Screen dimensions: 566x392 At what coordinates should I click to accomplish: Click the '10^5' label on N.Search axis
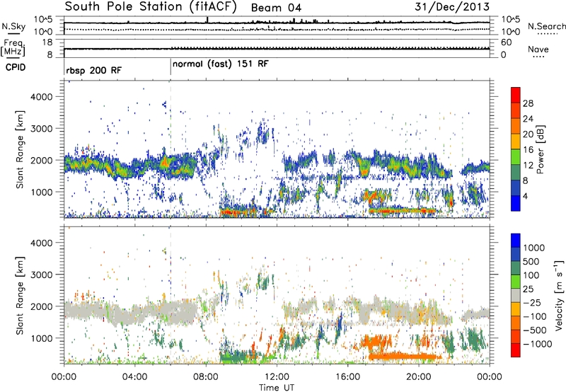(x=510, y=19)
